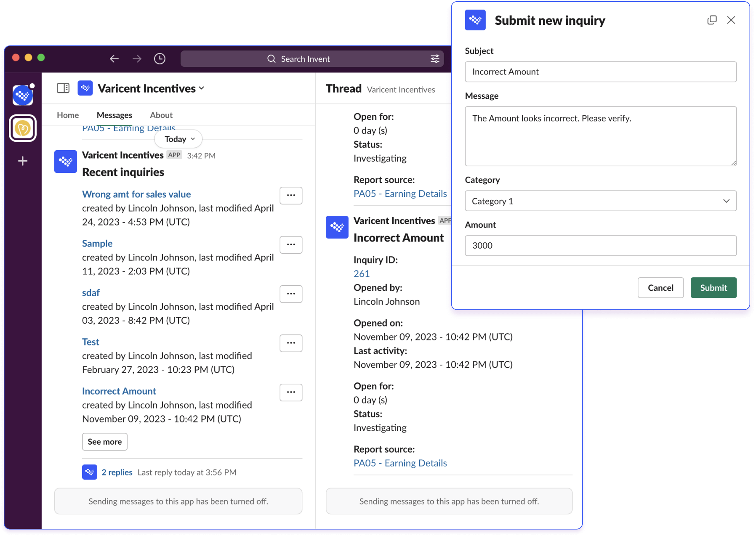Open Incorrect Amount inquiry link in messages

tap(119, 391)
